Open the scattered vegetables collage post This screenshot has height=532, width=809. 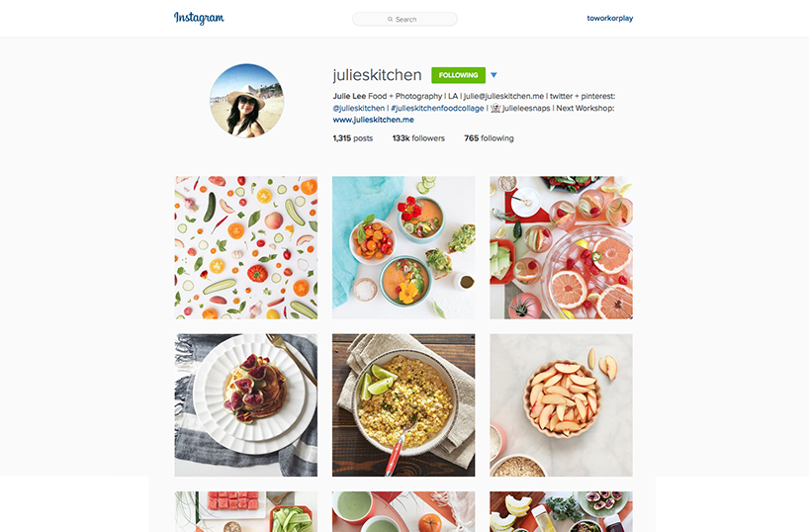tap(246, 247)
